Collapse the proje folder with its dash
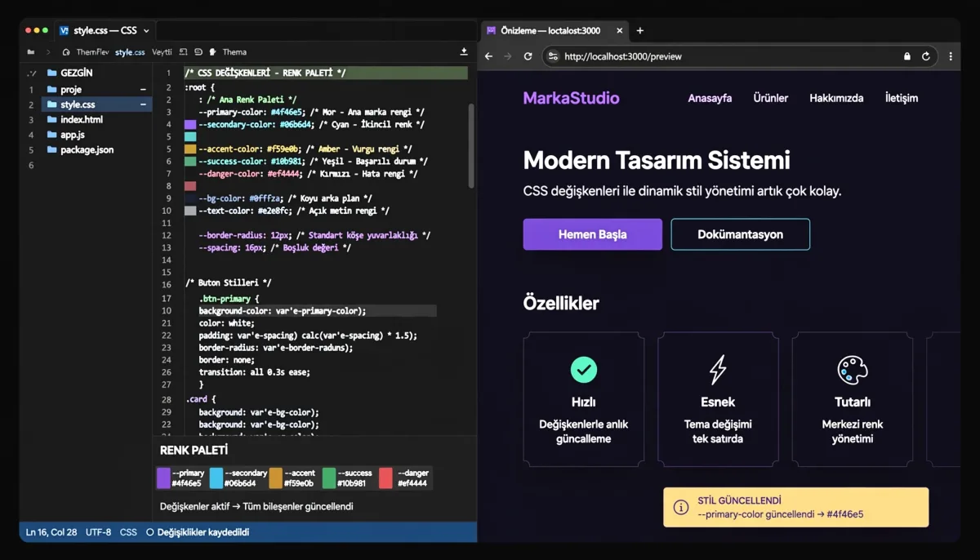Image resolution: width=980 pixels, height=560 pixels. (143, 90)
